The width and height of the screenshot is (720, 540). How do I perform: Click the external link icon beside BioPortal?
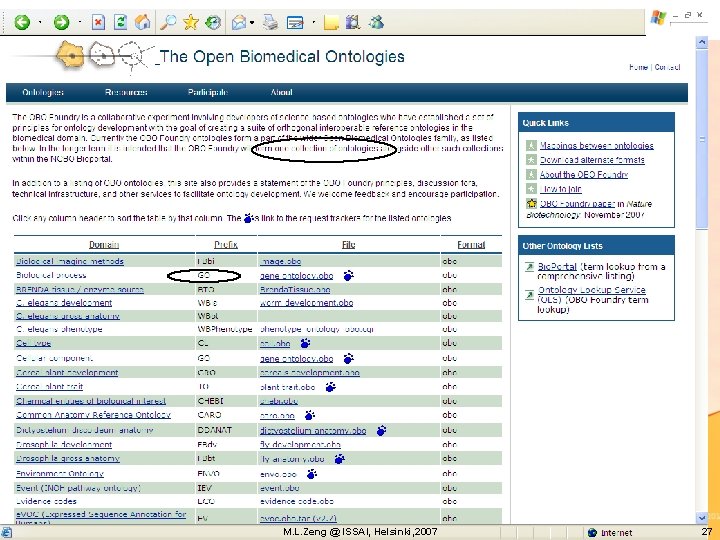[530, 267]
